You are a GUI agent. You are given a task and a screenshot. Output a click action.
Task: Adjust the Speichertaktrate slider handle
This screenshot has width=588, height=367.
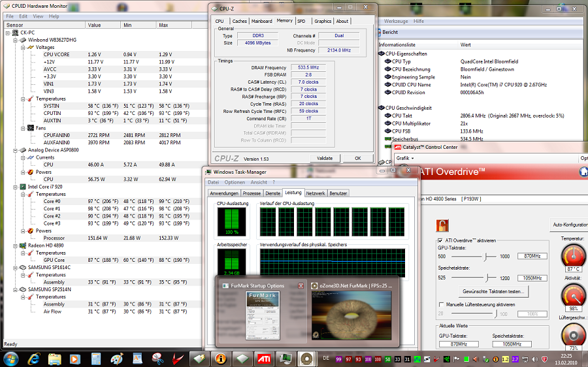pos(487,278)
